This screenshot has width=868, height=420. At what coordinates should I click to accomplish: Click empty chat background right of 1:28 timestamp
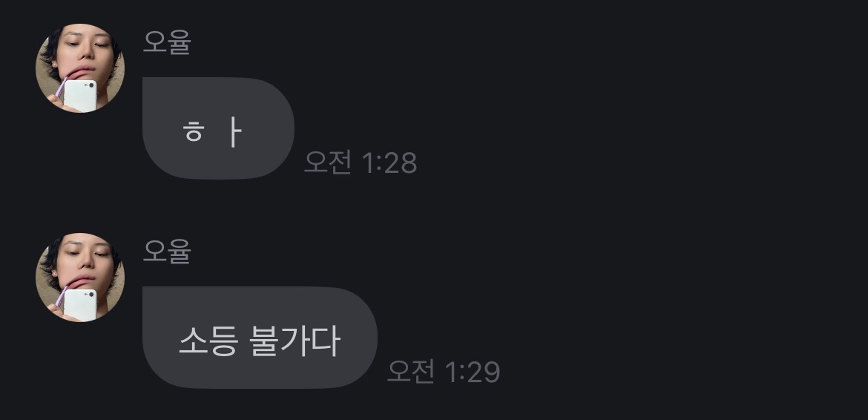637,163
